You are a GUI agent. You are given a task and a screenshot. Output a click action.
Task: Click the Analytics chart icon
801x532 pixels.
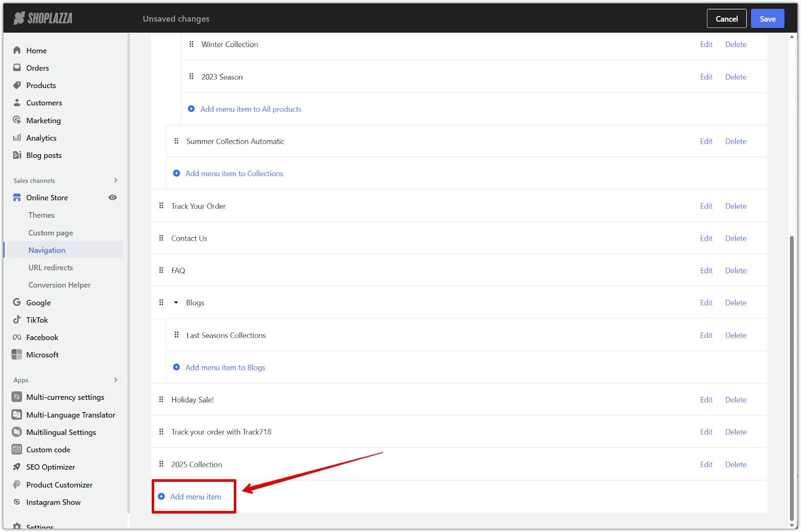point(17,138)
